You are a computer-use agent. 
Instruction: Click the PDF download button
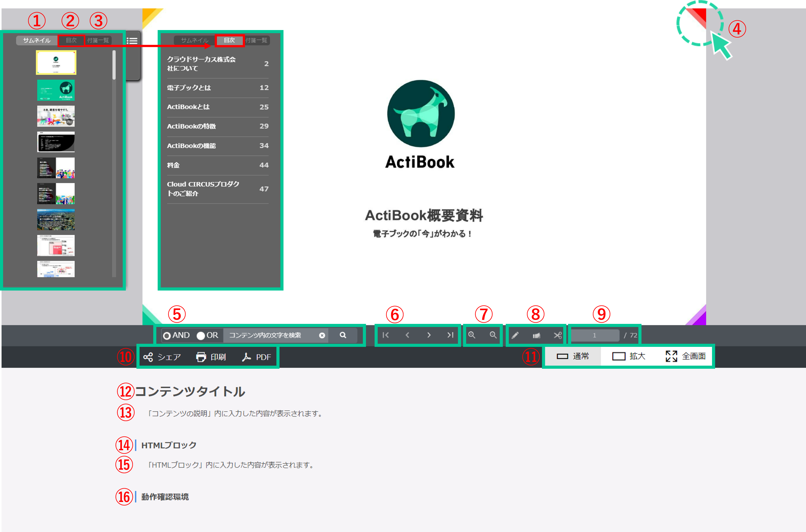256,357
